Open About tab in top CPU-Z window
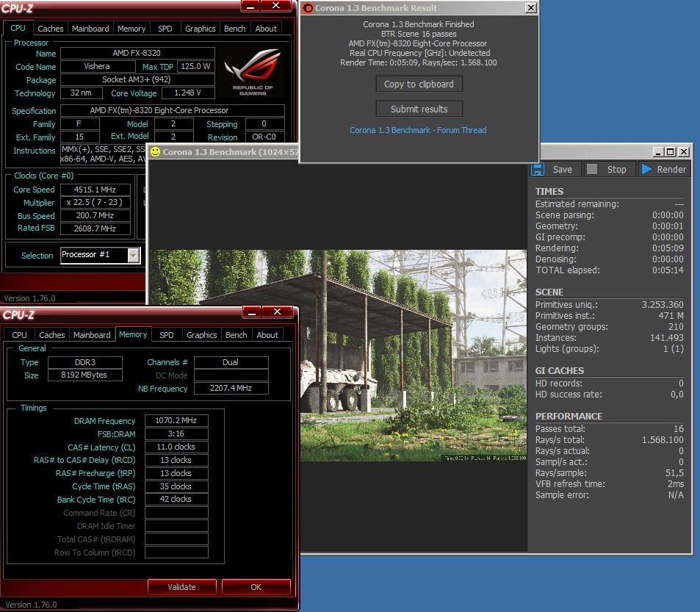 (266, 29)
